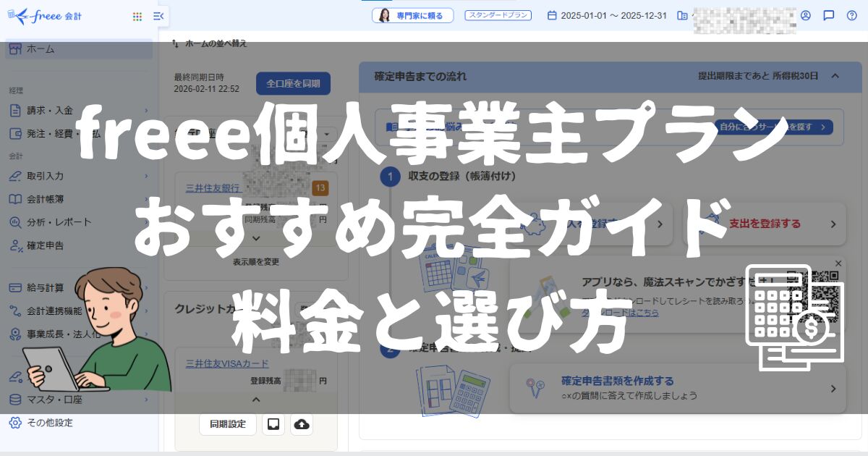Open the account profile icon in the header

806,15
